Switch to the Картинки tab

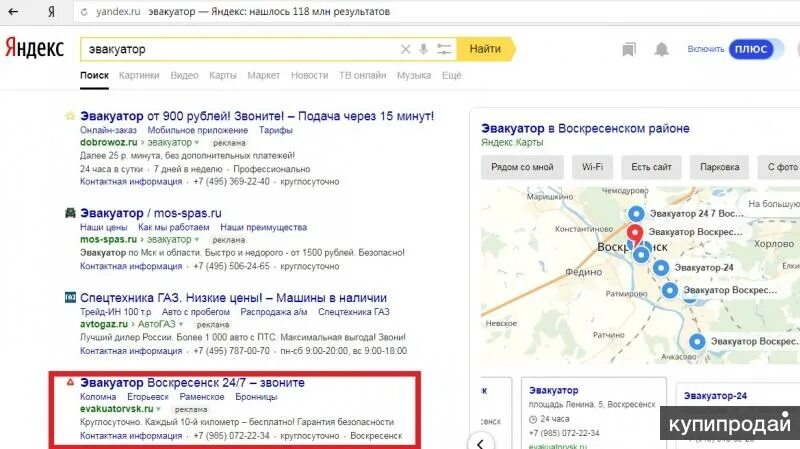point(139,76)
